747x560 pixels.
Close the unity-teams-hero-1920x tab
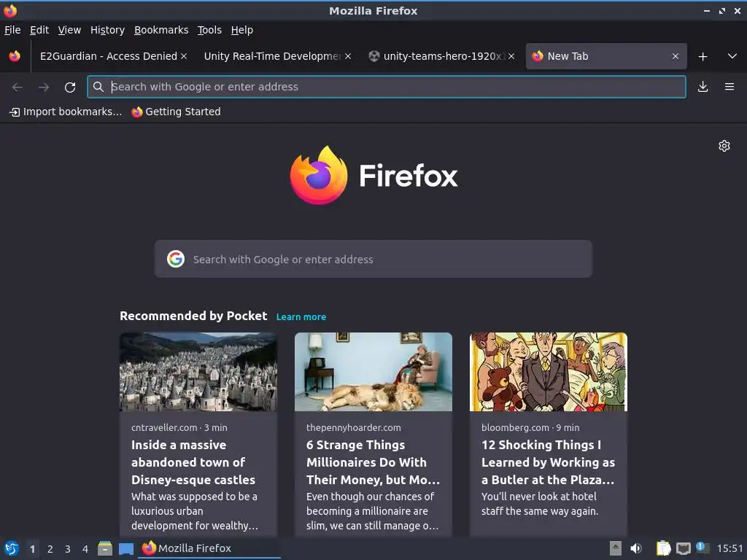click(x=511, y=56)
